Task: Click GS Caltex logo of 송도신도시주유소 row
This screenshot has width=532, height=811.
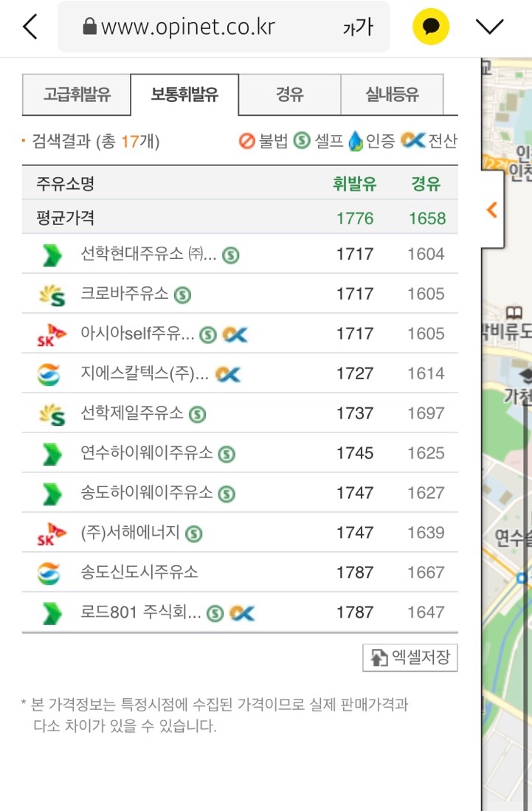Action: point(49,573)
